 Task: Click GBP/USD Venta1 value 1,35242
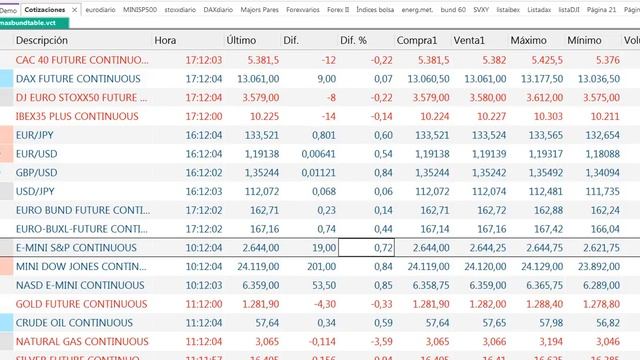coord(489,173)
